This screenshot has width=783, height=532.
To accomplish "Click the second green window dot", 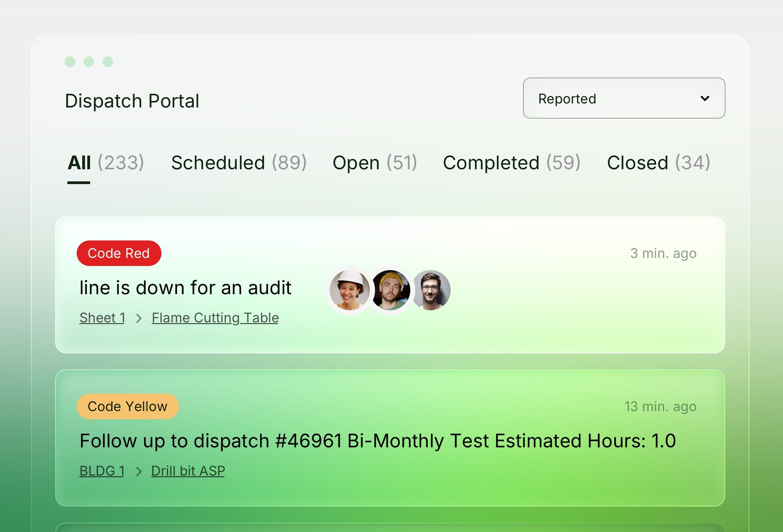I will pyautogui.click(x=89, y=62).
